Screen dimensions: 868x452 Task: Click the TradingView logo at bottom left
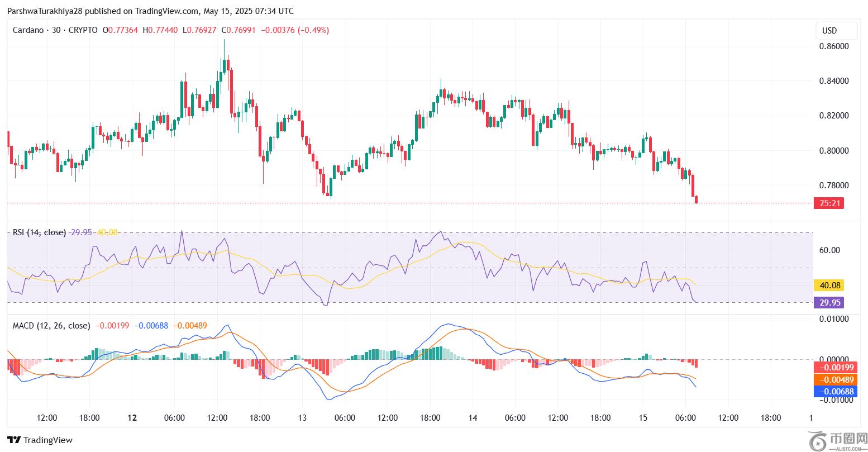40,440
